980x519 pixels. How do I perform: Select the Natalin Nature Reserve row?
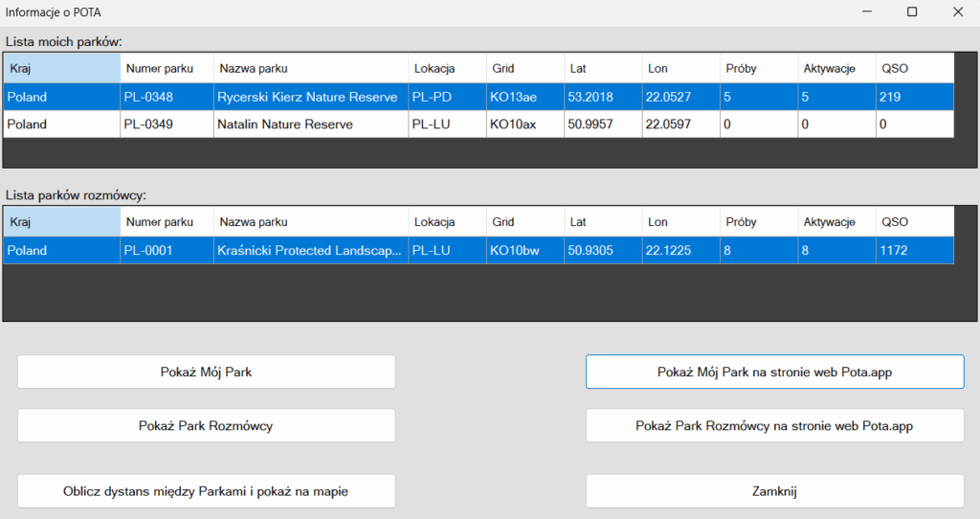(284, 124)
